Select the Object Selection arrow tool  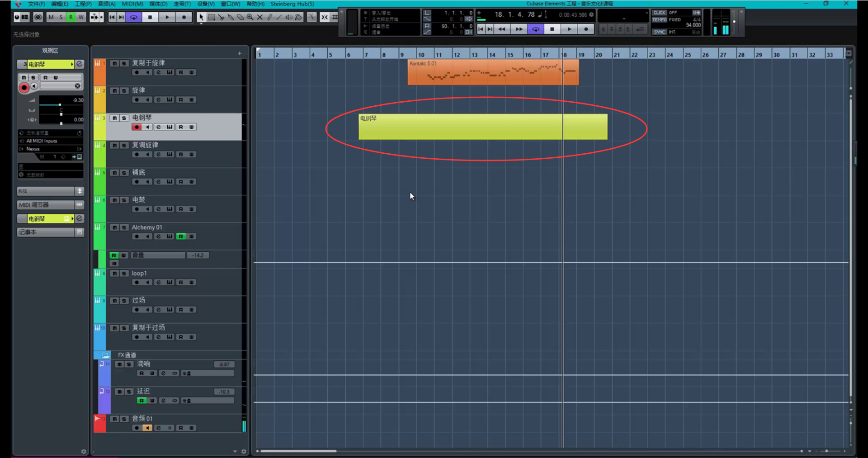[201, 17]
